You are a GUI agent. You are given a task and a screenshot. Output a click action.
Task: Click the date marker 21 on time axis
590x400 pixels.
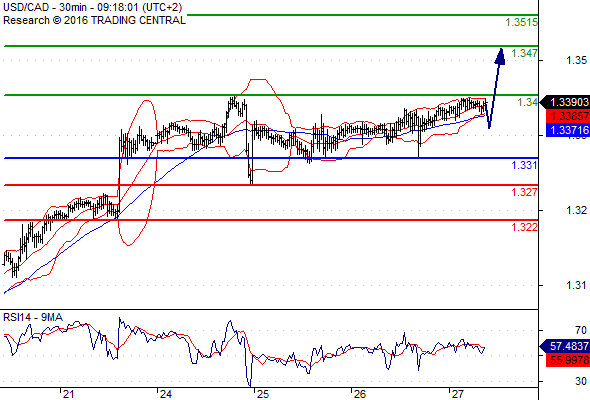point(68,394)
